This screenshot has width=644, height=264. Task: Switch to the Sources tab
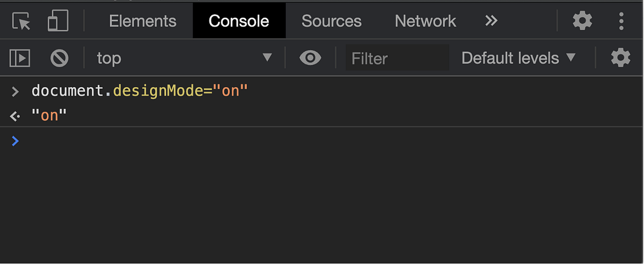[331, 21]
